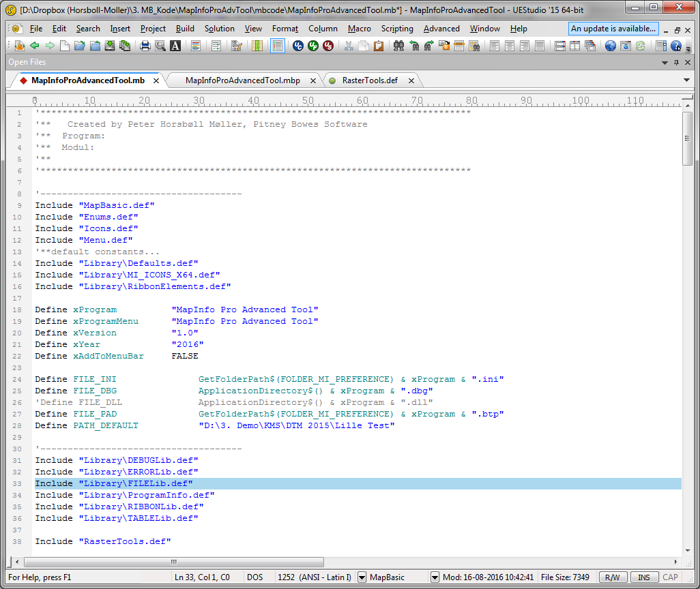The width and height of the screenshot is (700, 589).
Task: Open the Build menu
Action: (185, 29)
